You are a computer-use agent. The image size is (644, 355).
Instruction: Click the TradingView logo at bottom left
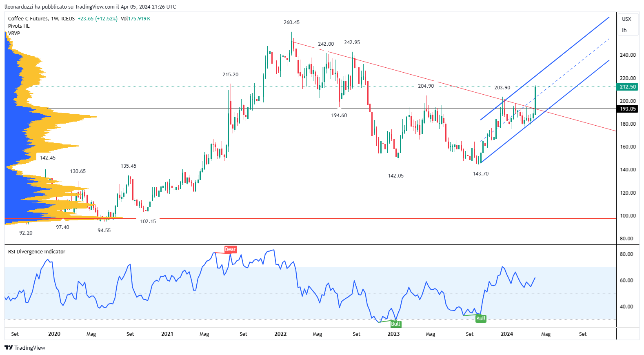coord(25,348)
